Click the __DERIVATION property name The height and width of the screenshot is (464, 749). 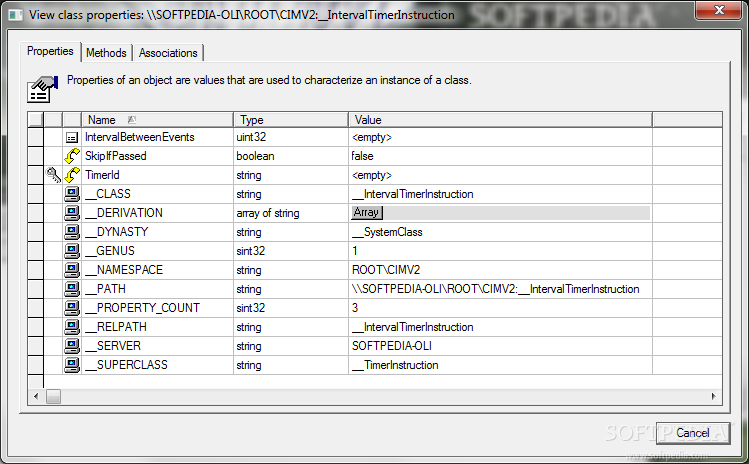coord(124,213)
